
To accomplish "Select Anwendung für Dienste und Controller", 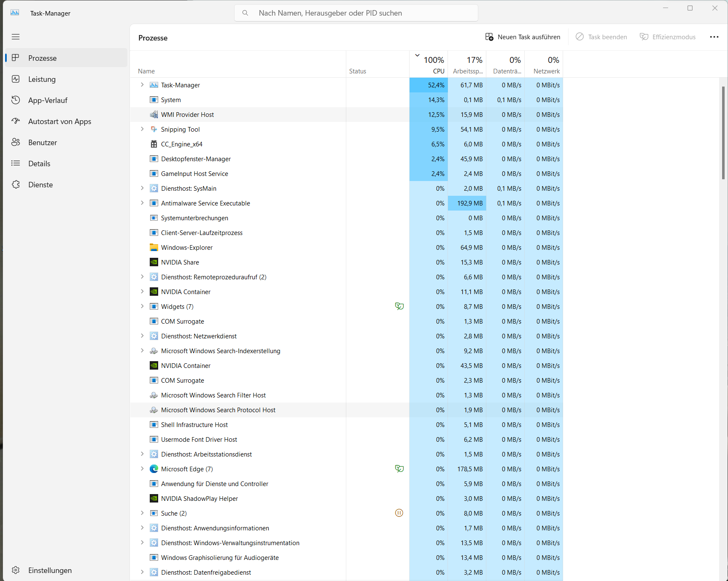I will 346,484.
